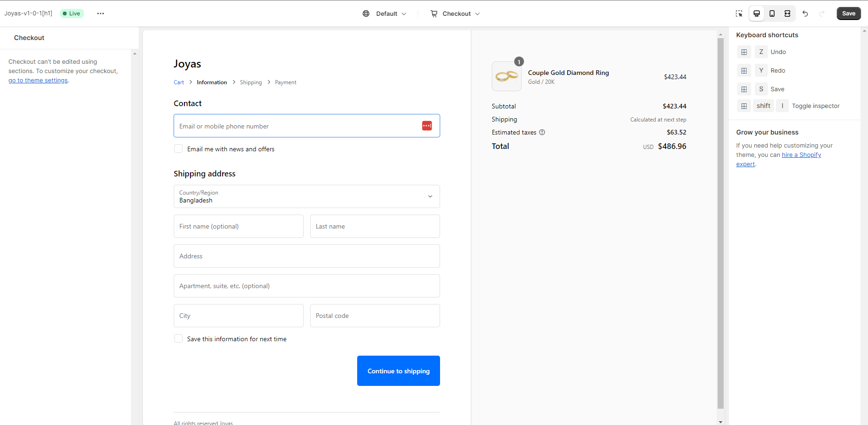
Task: Select the Shipping breadcrumb step
Action: (x=251, y=82)
